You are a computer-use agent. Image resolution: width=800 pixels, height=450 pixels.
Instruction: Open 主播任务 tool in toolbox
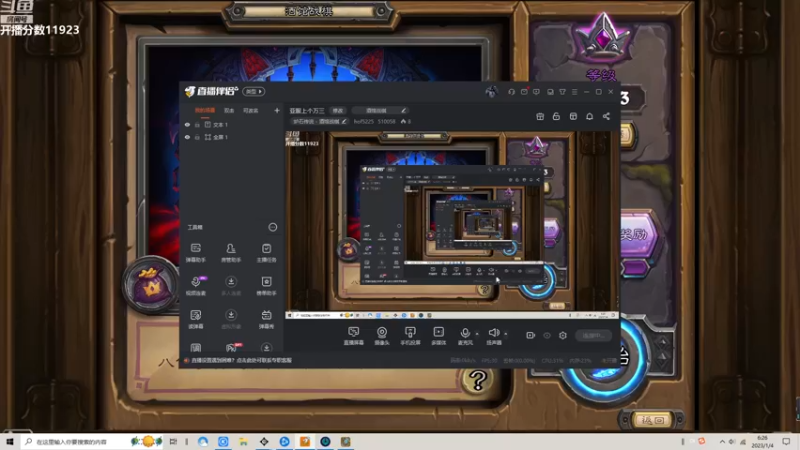[266, 253]
